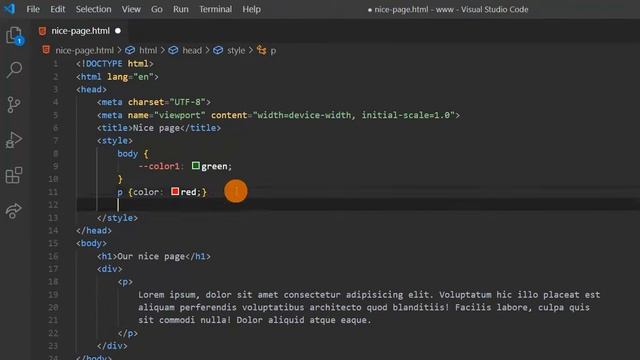Click the <!DOCTYPE html> text
The height and width of the screenshot is (360, 640).
pyautogui.click(x=114, y=64)
